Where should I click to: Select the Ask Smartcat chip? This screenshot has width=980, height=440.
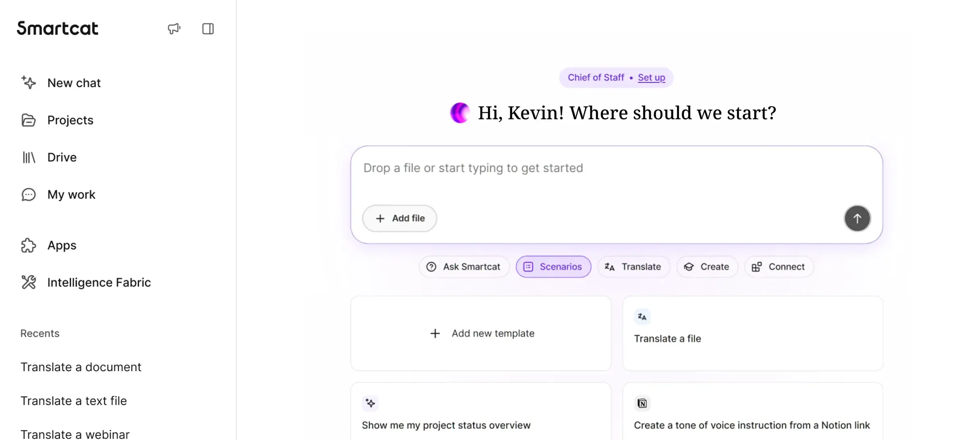(464, 267)
